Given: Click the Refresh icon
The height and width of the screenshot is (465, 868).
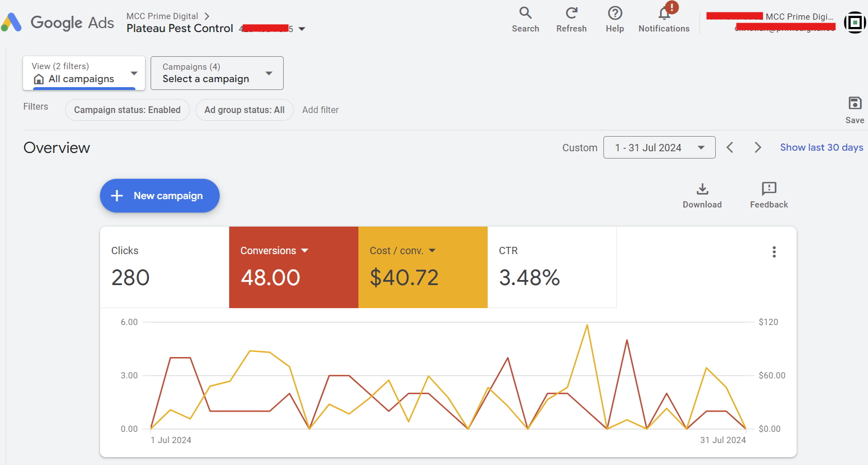Looking at the screenshot, I should 571,13.
